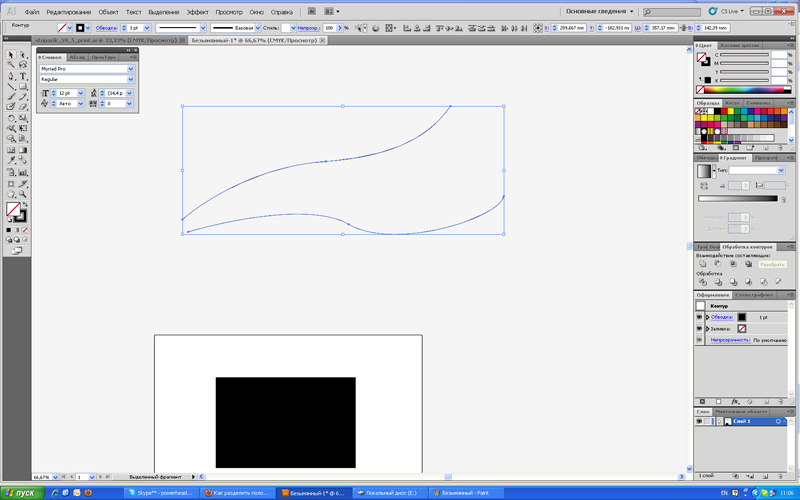Viewport: 800px width, 500px height.
Task: Select the Eraser tool
Action: [x=23, y=107]
